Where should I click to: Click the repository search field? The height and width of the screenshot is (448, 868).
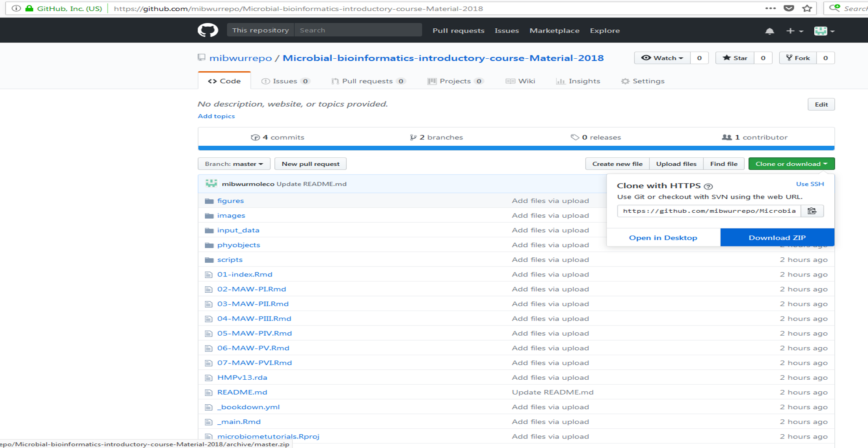click(358, 30)
